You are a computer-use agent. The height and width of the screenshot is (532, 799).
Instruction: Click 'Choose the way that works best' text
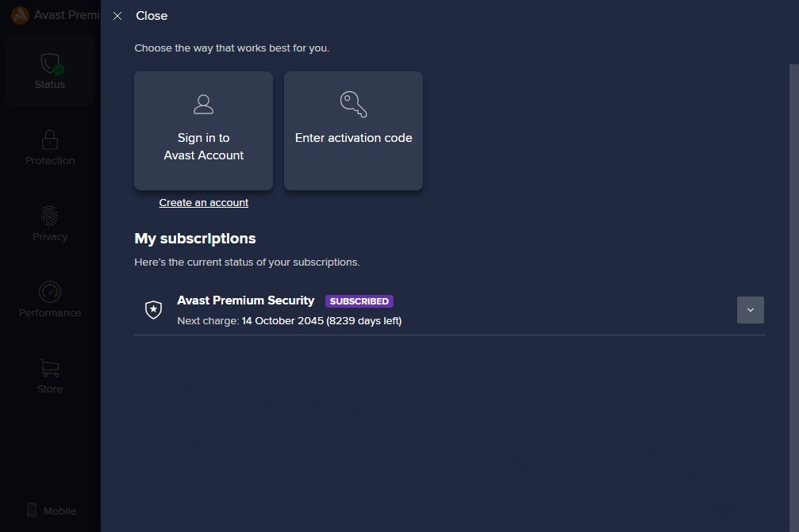(232, 48)
